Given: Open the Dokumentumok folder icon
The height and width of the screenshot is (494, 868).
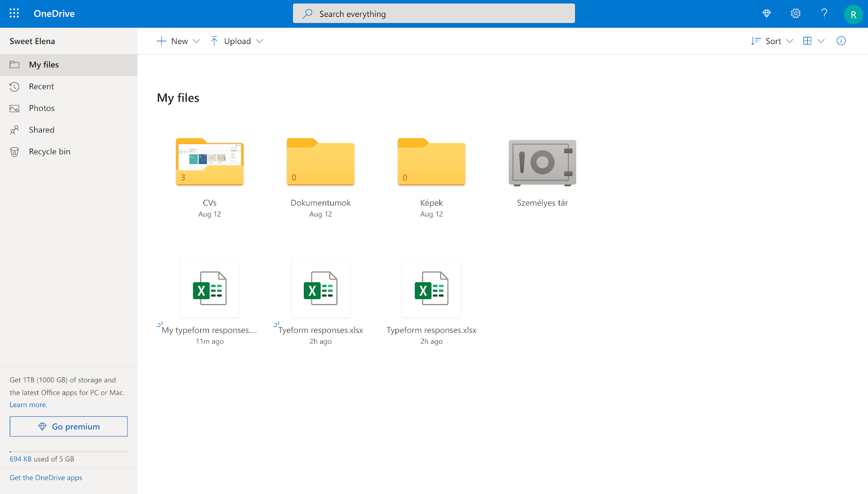Looking at the screenshot, I should pos(321,162).
